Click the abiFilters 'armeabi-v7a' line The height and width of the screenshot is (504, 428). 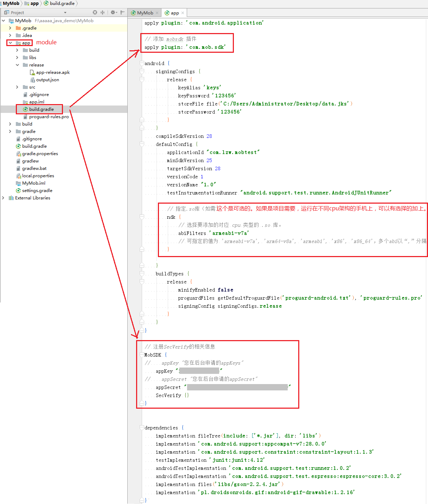point(213,233)
